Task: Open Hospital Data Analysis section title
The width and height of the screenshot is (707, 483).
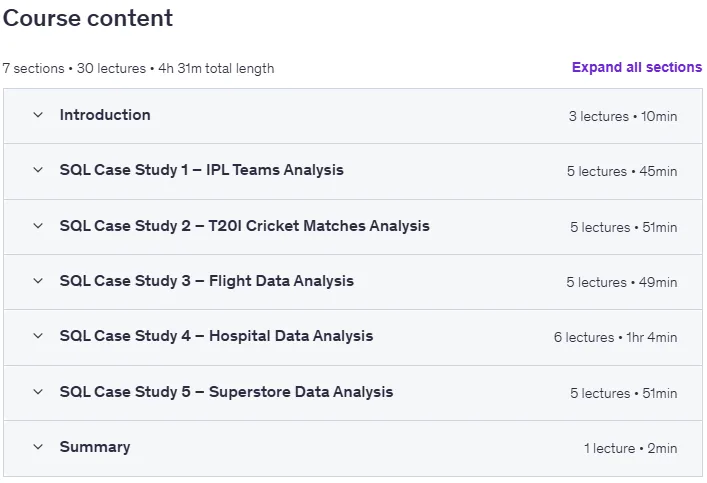Action: [x=216, y=336]
